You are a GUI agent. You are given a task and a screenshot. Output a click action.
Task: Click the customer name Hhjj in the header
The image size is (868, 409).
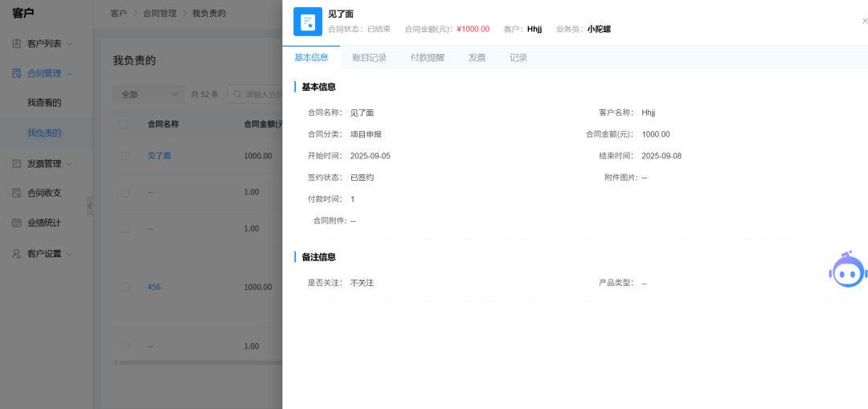(x=534, y=30)
